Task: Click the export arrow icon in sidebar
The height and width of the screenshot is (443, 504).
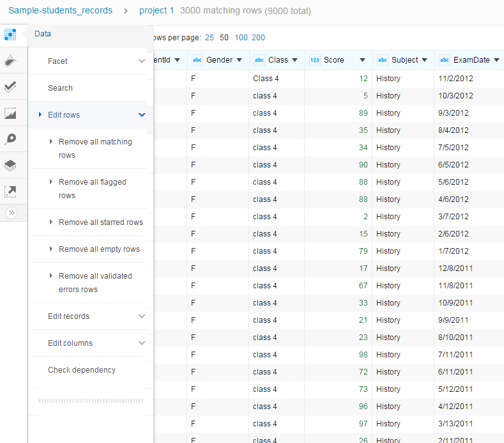Action: [x=10, y=191]
